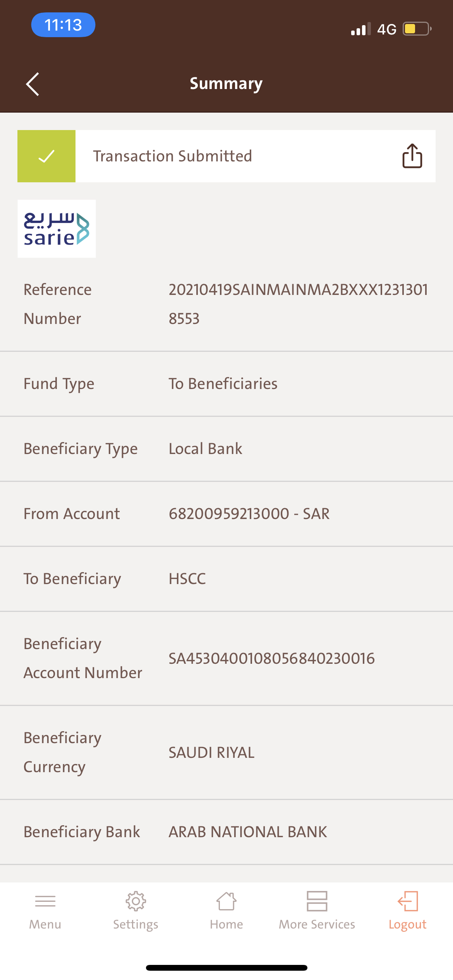Select the reference number value
The image size is (453, 980).
[298, 304]
